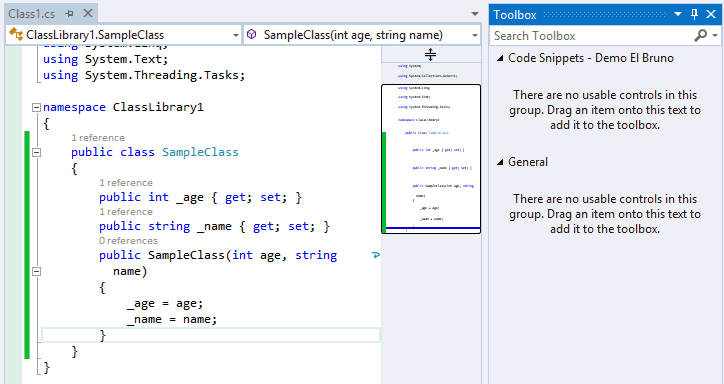Open the '1 reference' CodeLens above _name
The image size is (724, 384).
point(126,212)
